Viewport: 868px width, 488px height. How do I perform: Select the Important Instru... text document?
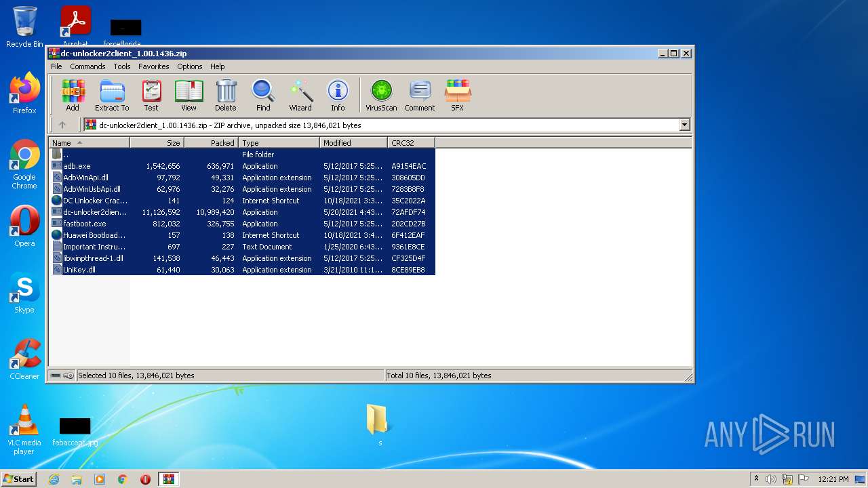pyautogui.click(x=242, y=247)
